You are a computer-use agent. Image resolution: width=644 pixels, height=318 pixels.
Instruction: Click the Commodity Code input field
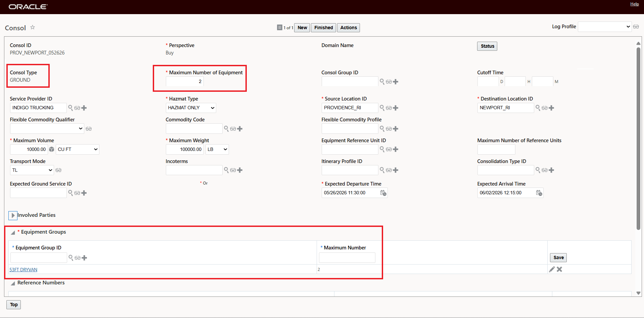(x=194, y=128)
